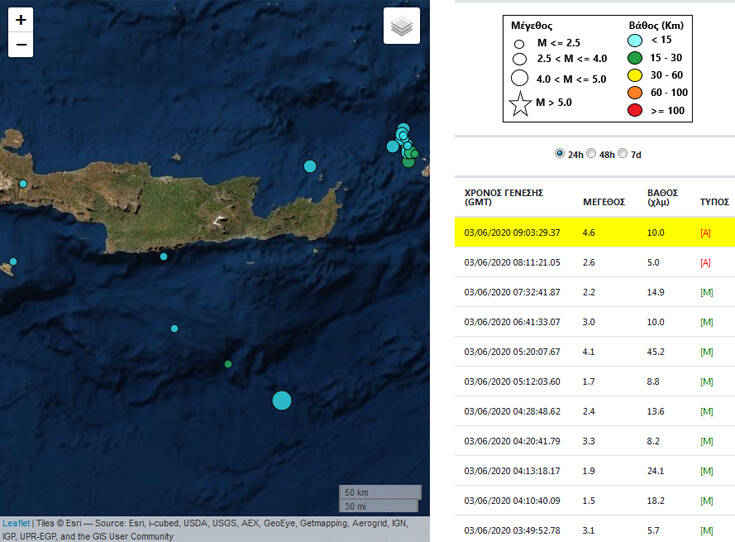Open the [M] type link for the 03:49:52.78 event
The image size is (735, 542).
click(x=706, y=530)
